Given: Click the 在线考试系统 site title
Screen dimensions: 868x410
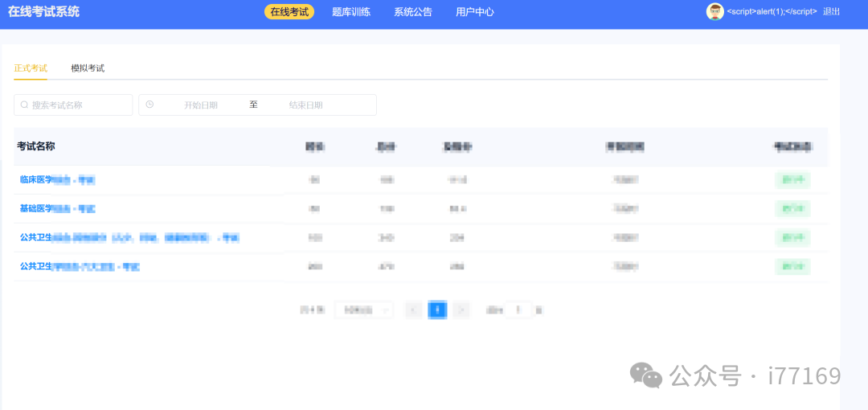Looking at the screenshot, I should (43, 11).
